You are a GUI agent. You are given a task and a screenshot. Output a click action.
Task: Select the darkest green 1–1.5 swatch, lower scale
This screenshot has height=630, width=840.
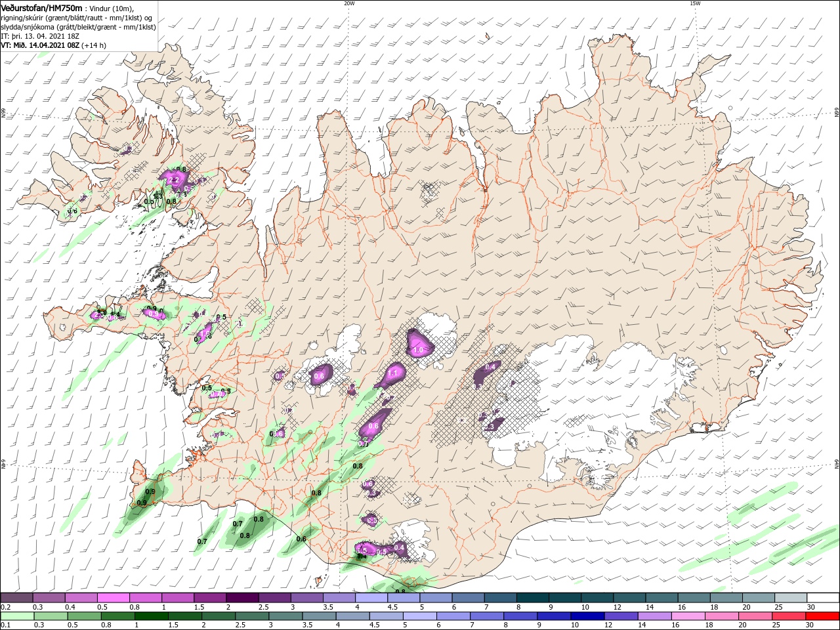coord(152,617)
